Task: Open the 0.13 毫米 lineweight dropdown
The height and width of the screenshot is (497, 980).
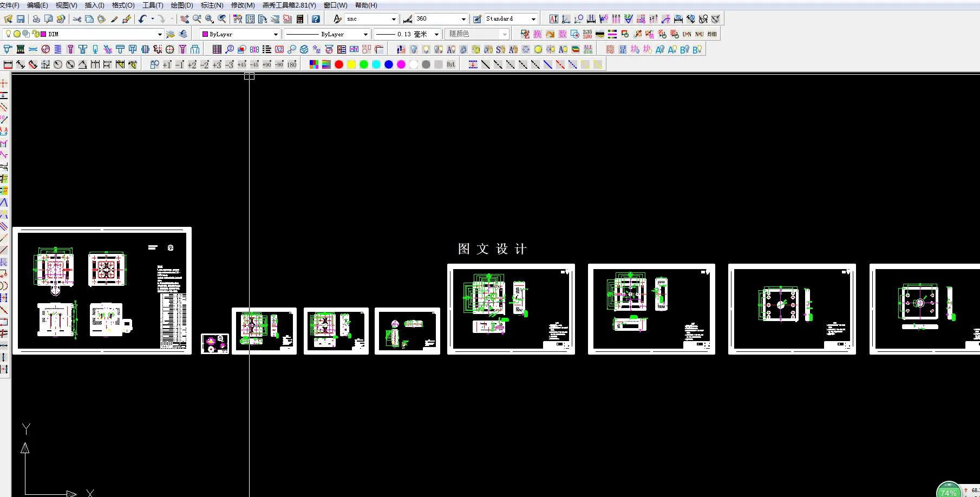Action: pyautogui.click(x=436, y=34)
